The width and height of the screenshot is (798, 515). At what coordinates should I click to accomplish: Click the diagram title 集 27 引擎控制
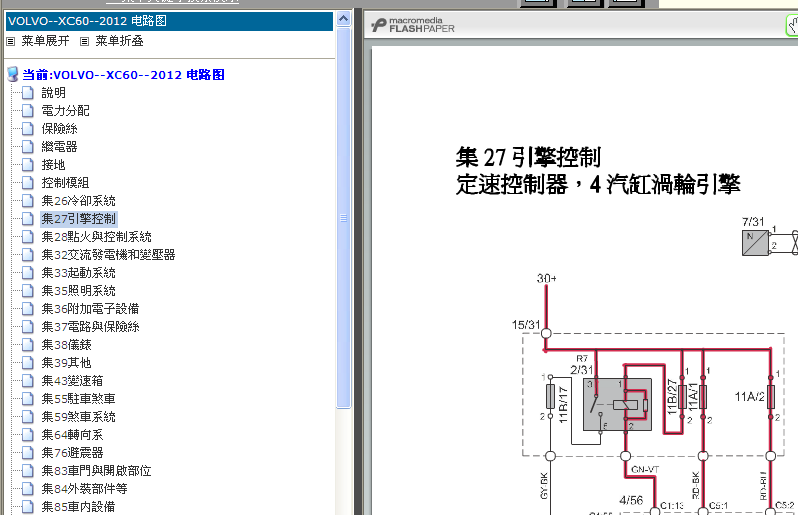coord(528,157)
